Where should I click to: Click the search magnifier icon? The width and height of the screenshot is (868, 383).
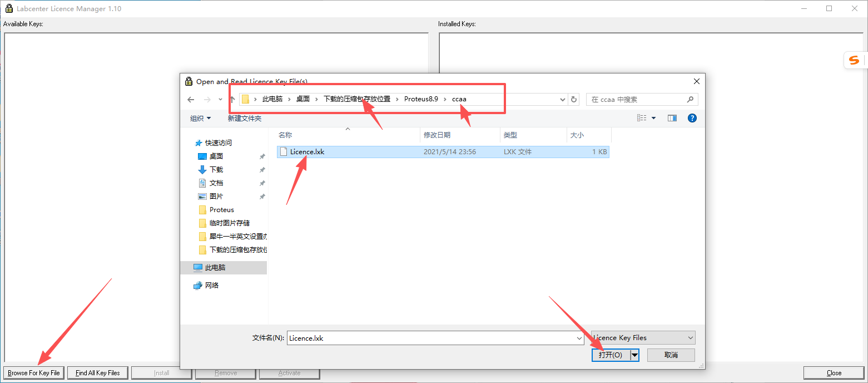(x=690, y=100)
